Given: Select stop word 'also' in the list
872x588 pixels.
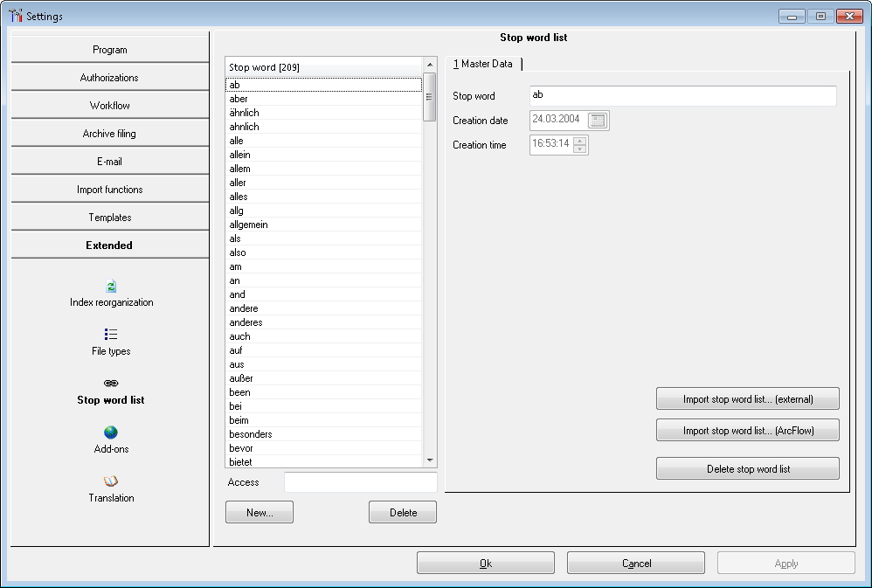Looking at the screenshot, I should 324,252.
